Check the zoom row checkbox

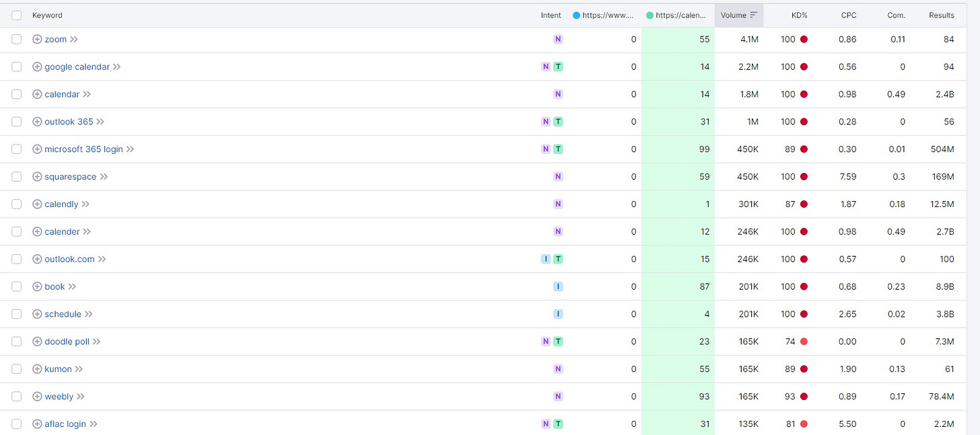pos(17,40)
